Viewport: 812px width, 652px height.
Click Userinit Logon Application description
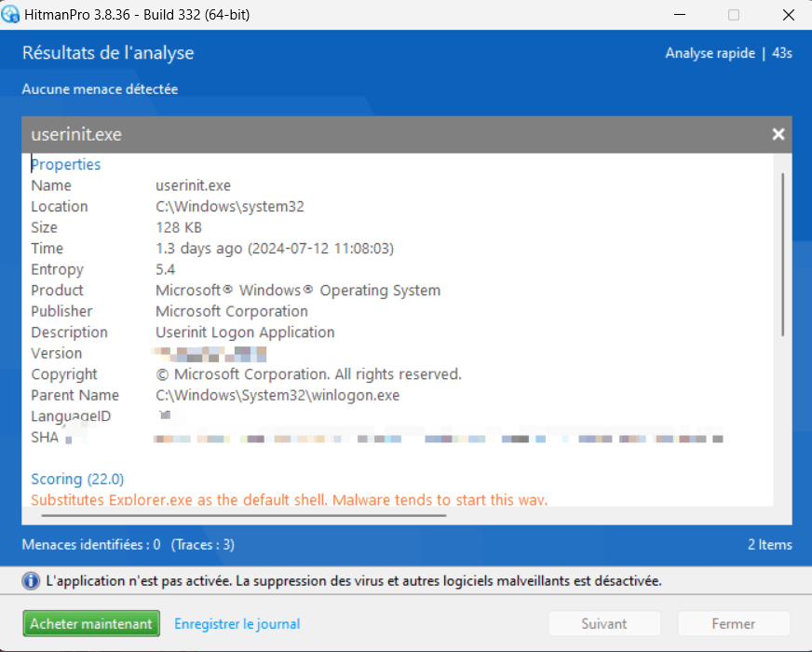click(x=245, y=333)
